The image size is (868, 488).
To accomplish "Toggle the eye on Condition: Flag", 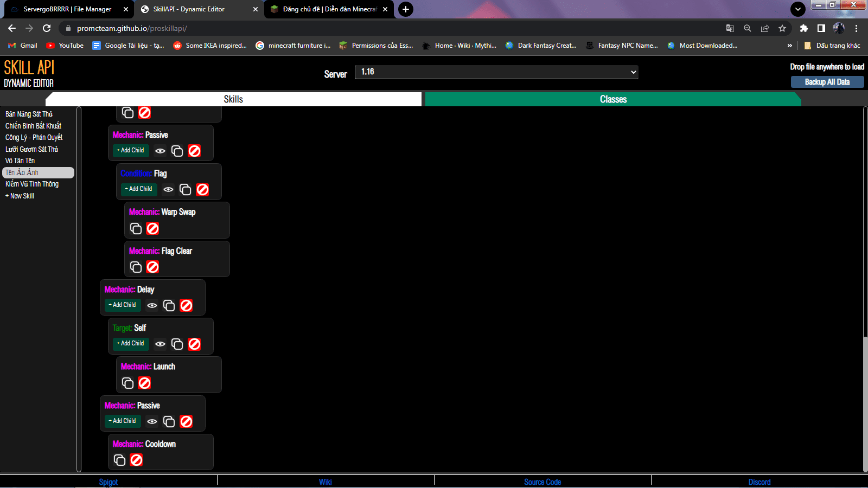I will [x=168, y=189].
